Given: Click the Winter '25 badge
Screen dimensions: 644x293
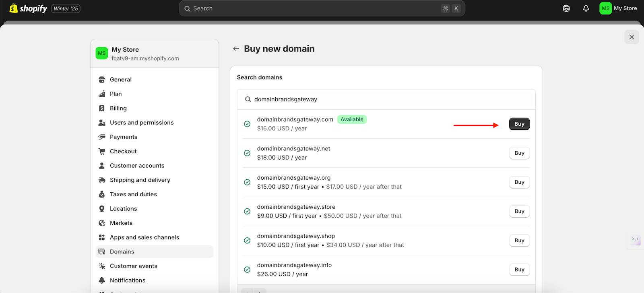Looking at the screenshot, I should (66, 8).
